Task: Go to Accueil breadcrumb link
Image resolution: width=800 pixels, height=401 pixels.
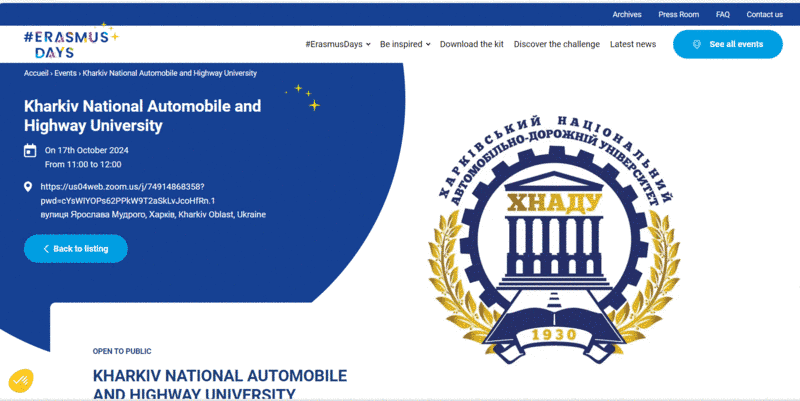Action: 36,73
